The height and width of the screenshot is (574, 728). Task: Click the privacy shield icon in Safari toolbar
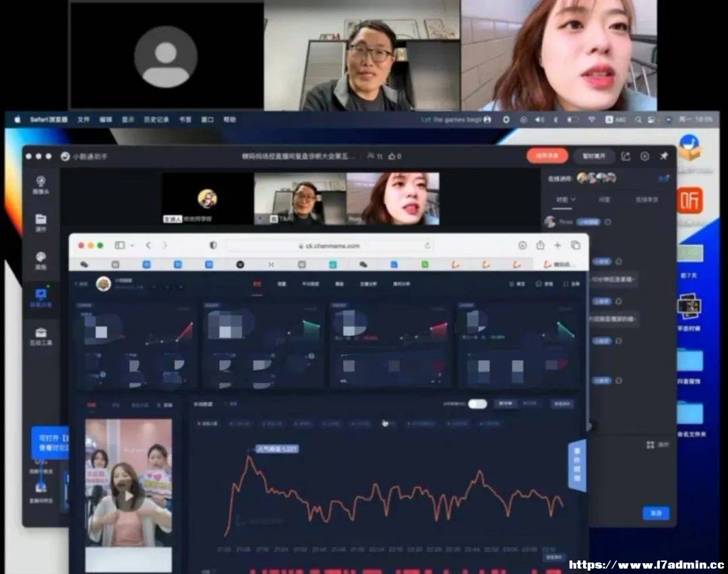(213, 246)
